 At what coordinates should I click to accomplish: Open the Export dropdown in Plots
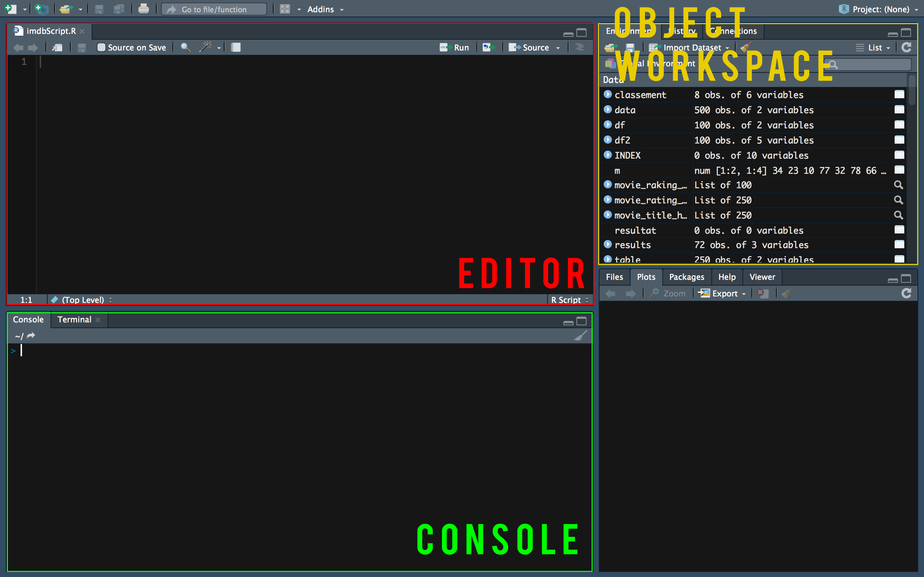tap(722, 293)
